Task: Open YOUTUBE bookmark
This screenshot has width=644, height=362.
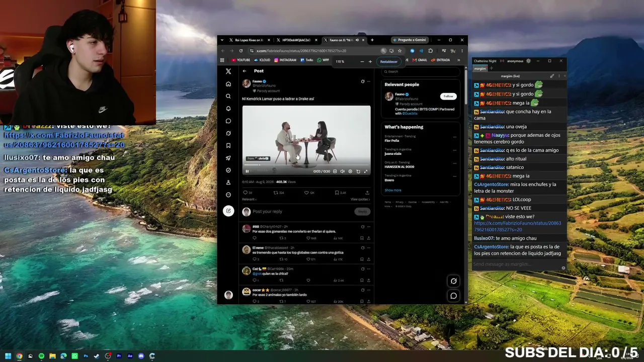Action: [x=241, y=60]
